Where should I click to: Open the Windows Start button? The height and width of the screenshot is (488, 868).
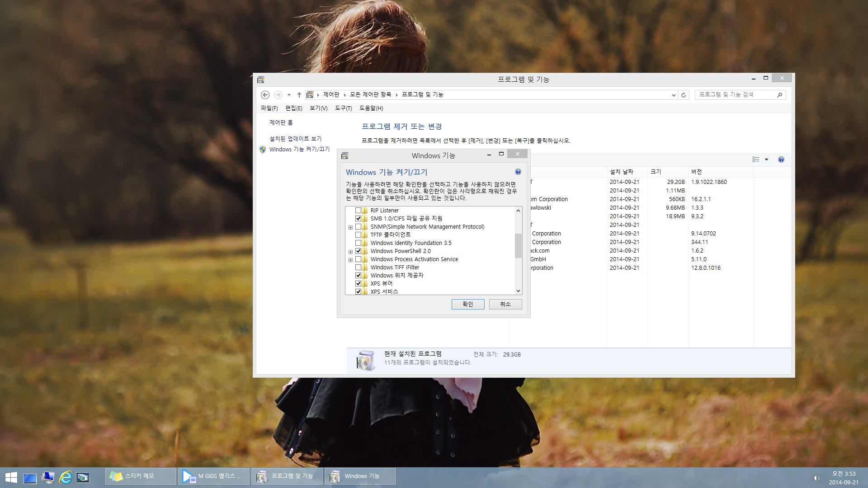pyautogui.click(x=11, y=477)
